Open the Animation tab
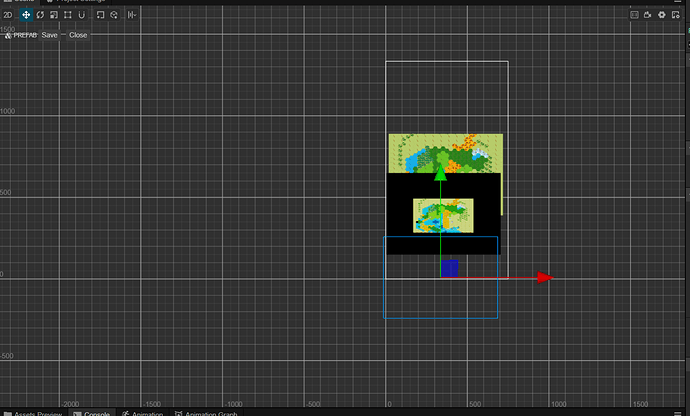The width and height of the screenshot is (690, 416). (x=143, y=413)
